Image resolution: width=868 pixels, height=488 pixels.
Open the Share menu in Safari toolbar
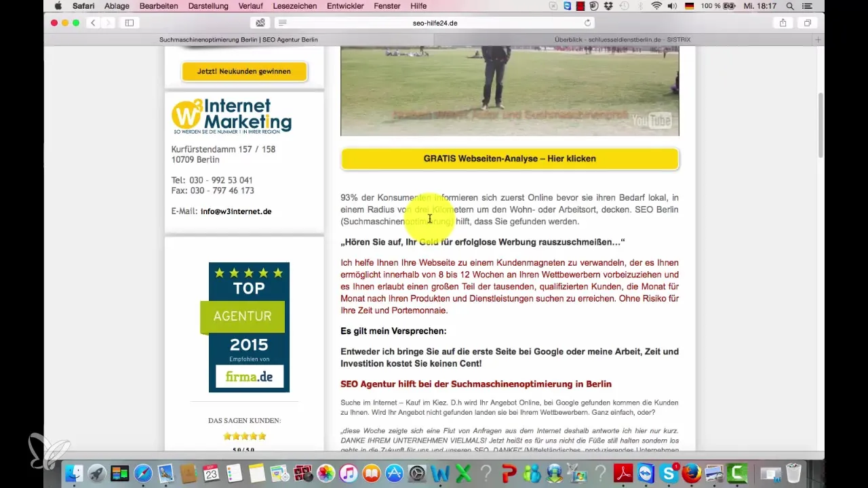783,22
